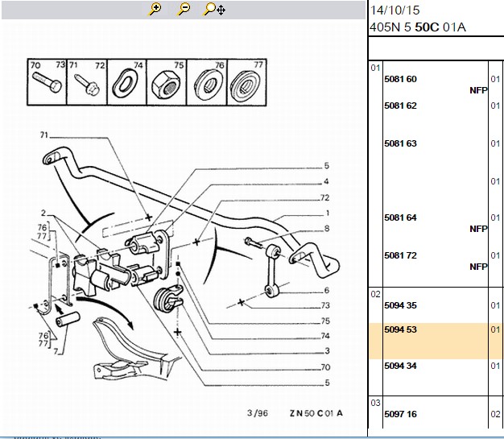The width and height of the screenshot is (504, 439).
Task: Open part number 5081 60
Action: tap(400, 79)
